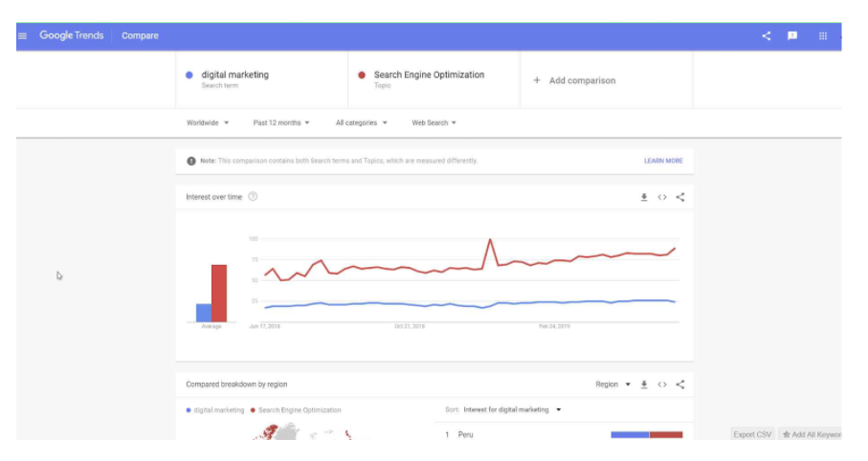Open the Worldwide region dropdown

click(x=208, y=122)
